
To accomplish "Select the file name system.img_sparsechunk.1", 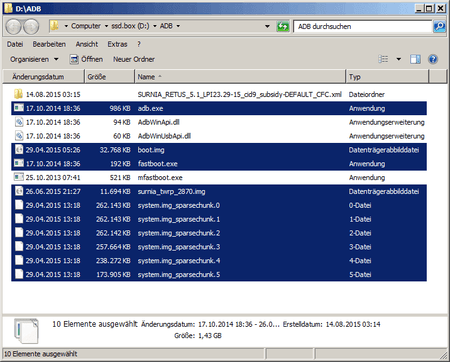I will (x=179, y=219).
